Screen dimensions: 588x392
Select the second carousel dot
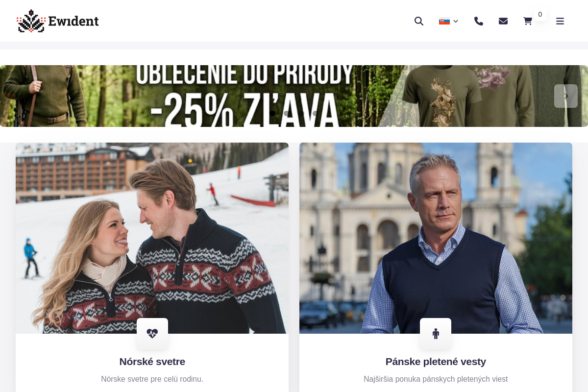point(287,113)
